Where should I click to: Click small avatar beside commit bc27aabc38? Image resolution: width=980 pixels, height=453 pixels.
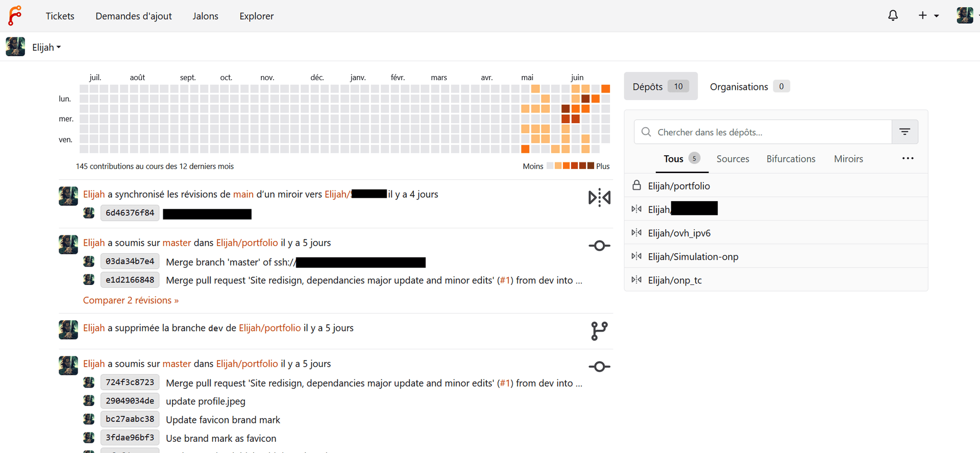pyautogui.click(x=89, y=419)
